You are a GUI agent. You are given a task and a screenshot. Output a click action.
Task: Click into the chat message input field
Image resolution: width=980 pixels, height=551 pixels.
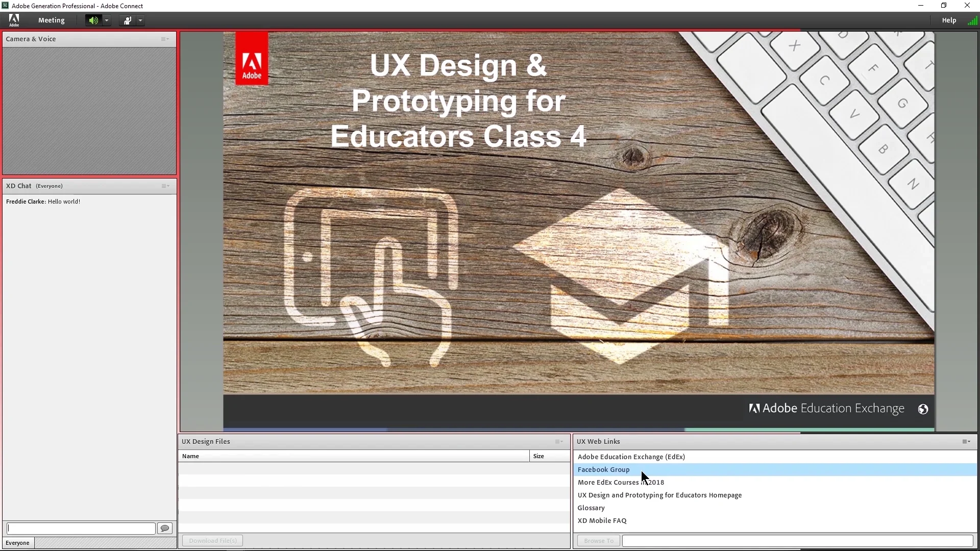tap(81, 528)
